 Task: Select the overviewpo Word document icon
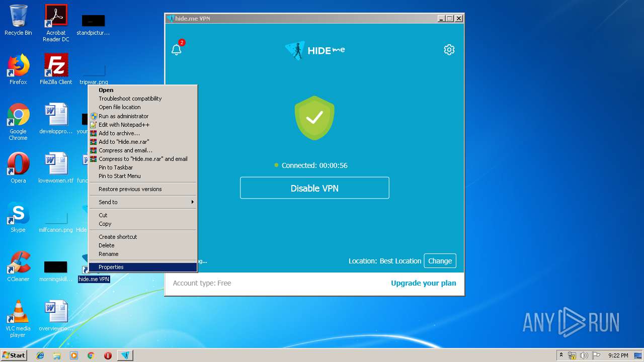click(x=56, y=316)
